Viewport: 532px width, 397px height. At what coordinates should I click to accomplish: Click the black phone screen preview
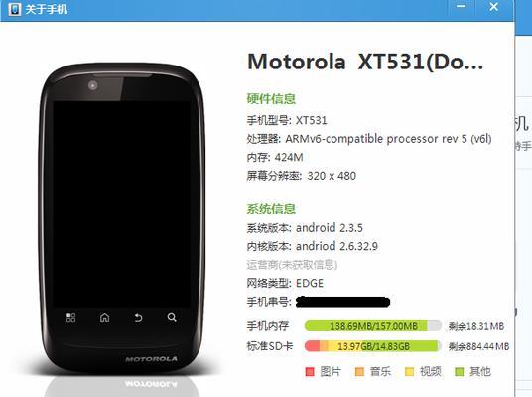pyautogui.click(x=121, y=203)
